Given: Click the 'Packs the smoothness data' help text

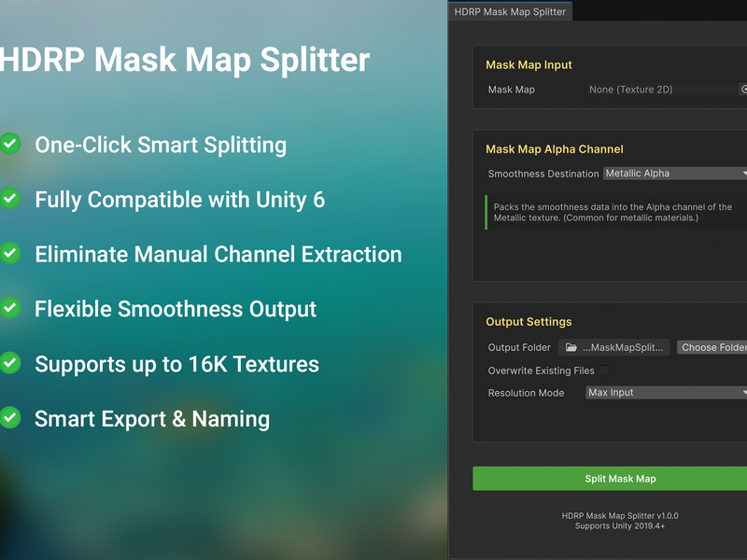Looking at the screenshot, I should 613,213.
